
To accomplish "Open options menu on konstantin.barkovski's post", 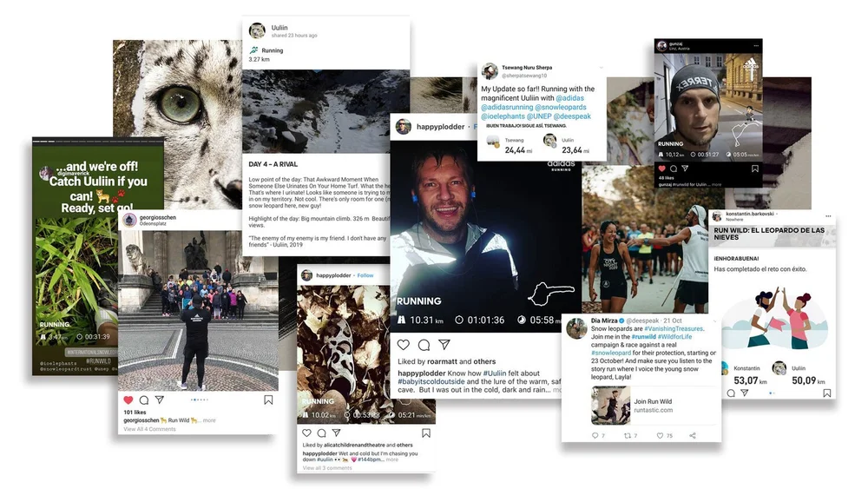I will click(x=828, y=216).
